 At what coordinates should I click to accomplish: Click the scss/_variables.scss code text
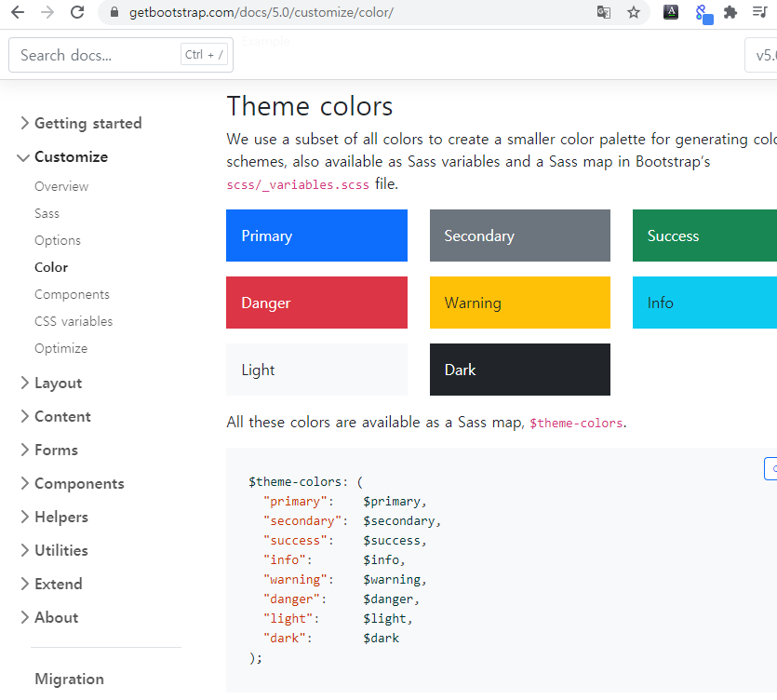298,185
